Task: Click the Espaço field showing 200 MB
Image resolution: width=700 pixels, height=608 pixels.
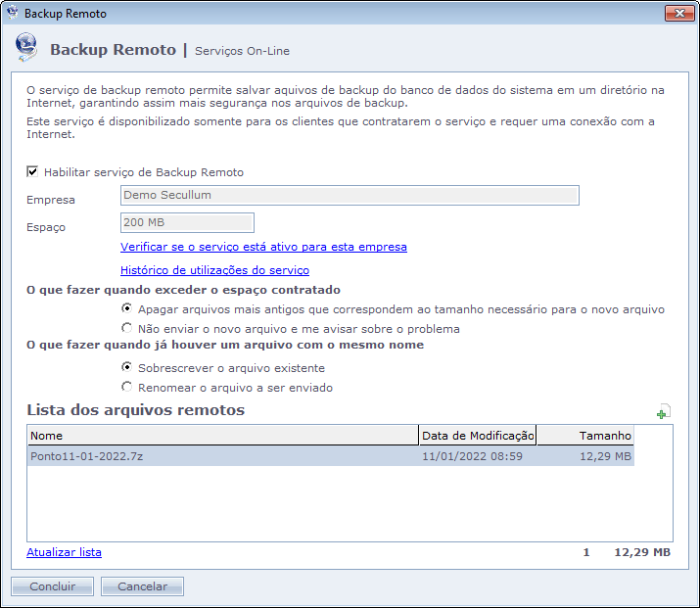Action: pyautogui.click(x=187, y=222)
